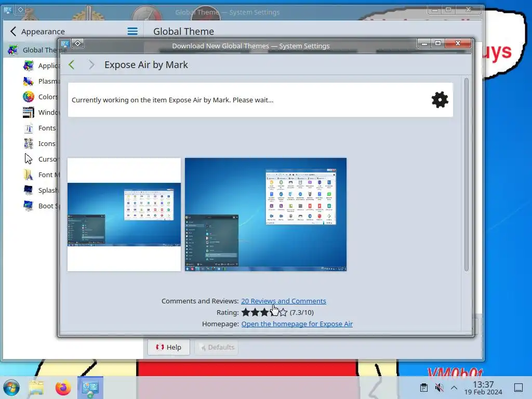
Task: Go back to Appearance in System Settings
Action: click(x=37, y=32)
